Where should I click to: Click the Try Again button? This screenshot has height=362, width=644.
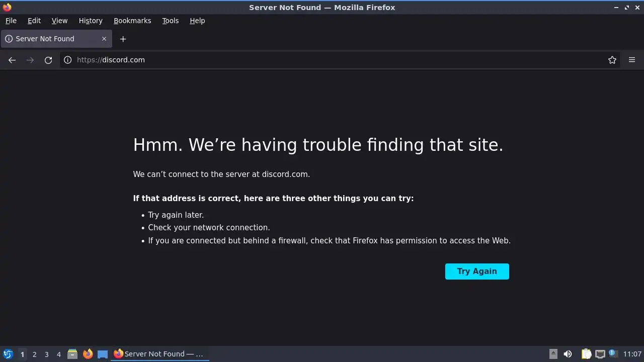[477, 271]
